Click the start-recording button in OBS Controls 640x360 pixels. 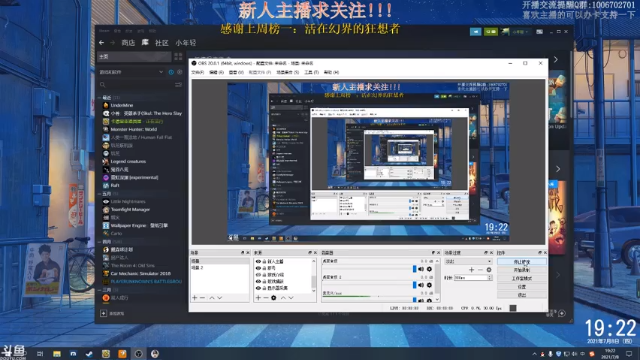[x=522, y=270]
